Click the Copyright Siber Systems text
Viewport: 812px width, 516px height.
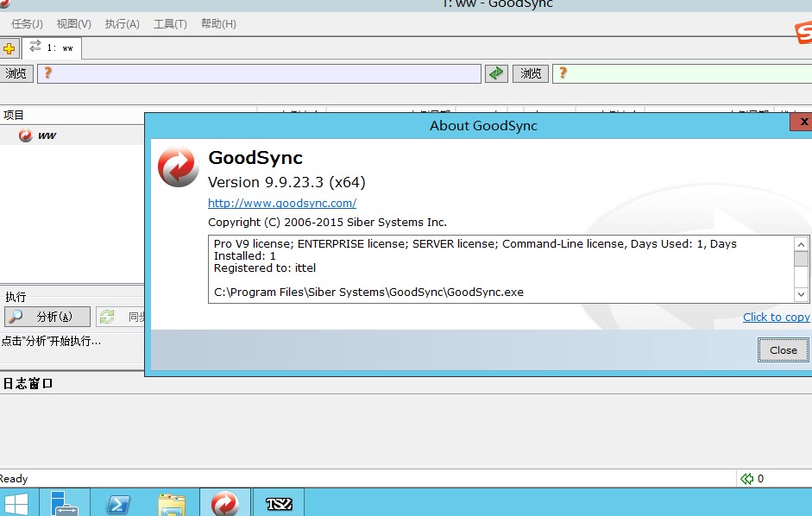click(x=327, y=223)
